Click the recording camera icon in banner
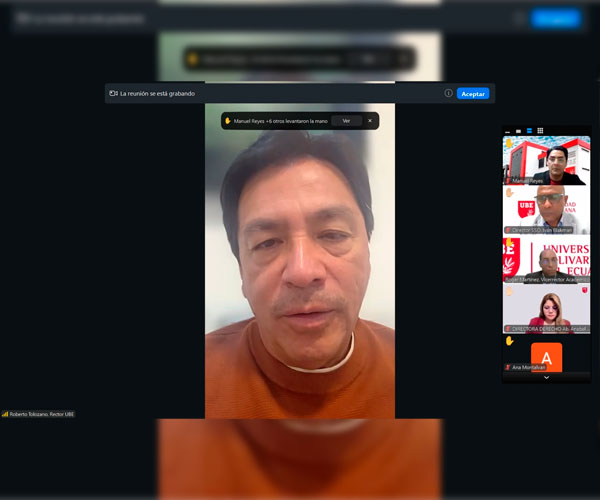Image resolution: width=600 pixels, height=500 pixels. 114,94
